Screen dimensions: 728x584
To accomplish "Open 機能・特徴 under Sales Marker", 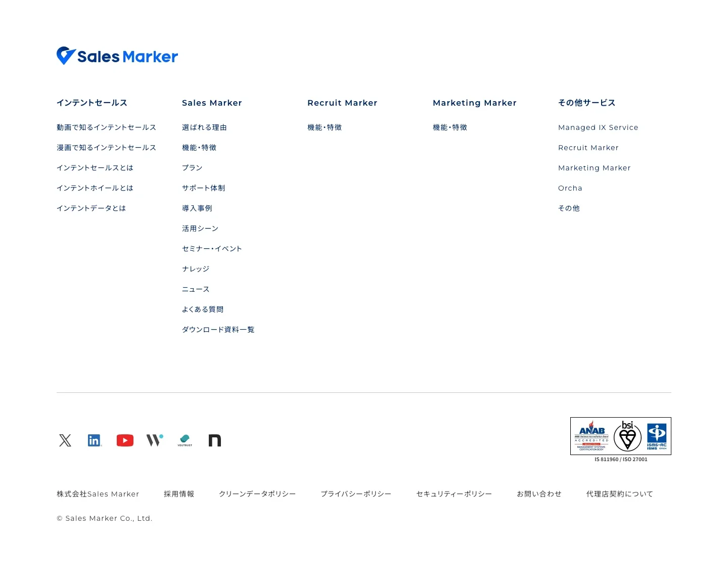I will [x=199, y=148].
